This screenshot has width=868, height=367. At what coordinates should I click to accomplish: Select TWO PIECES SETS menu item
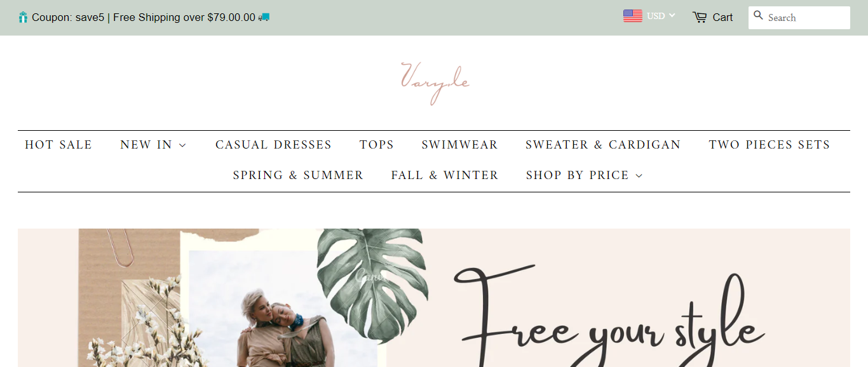click(770, 145)
